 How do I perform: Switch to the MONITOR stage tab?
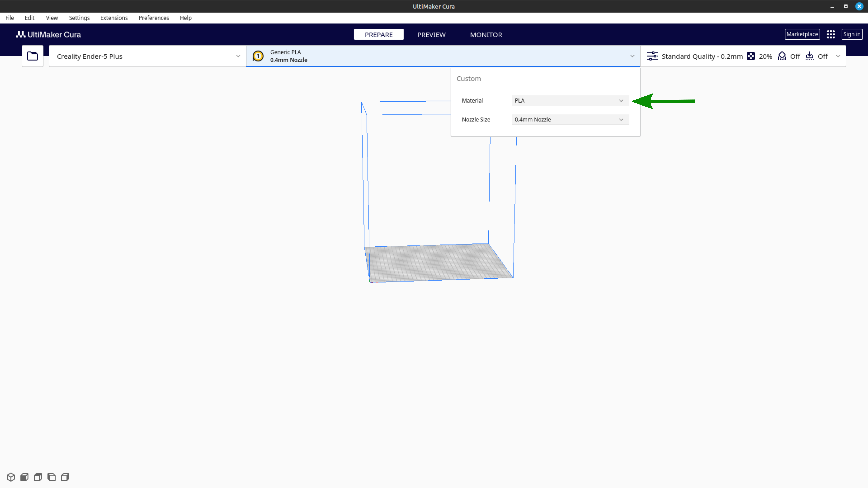pos(486,35)
